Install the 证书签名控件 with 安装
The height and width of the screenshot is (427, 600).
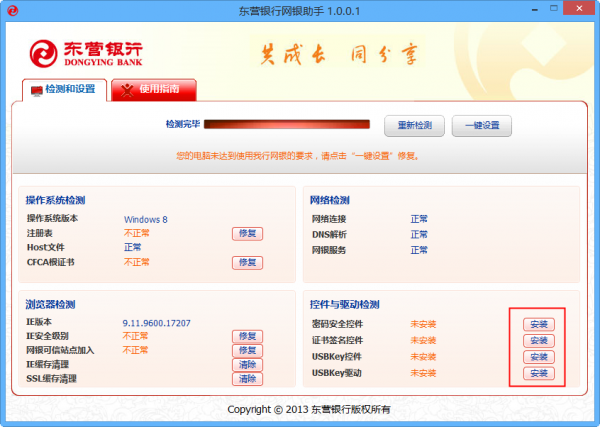[x=539, y=341]
